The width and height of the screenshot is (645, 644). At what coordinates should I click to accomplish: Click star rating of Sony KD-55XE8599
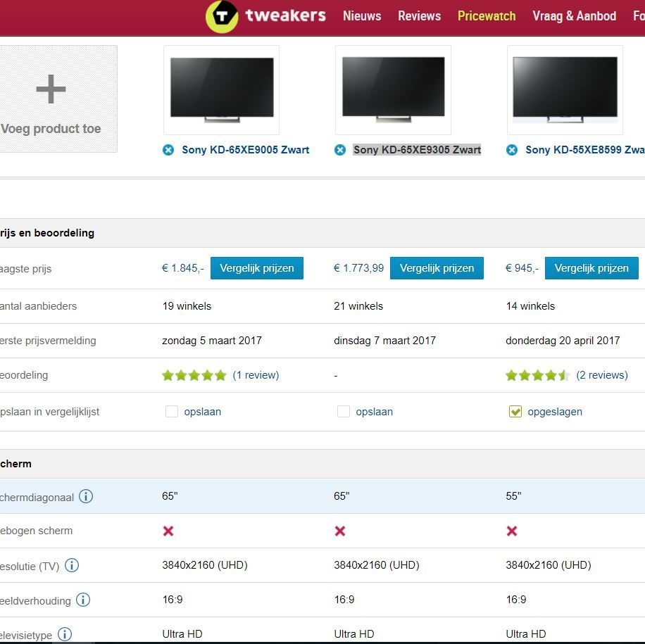point(538,375)
